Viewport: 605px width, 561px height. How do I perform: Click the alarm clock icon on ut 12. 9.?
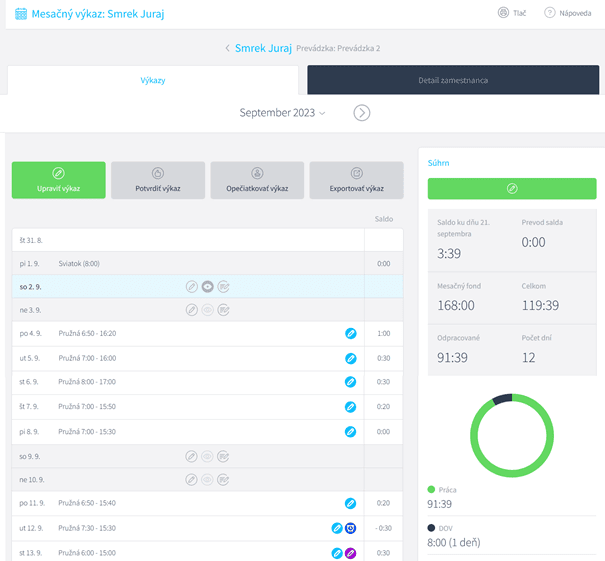pyautogui.click(x=351, y=528)
